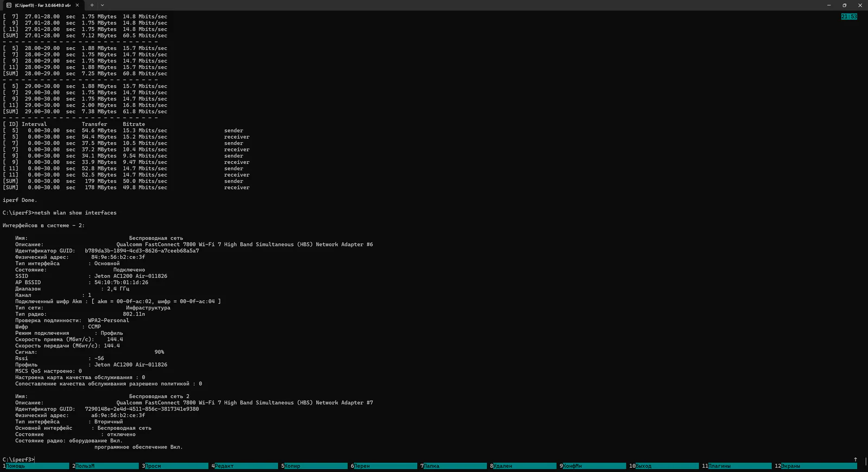Screen dimensions: 868x472
Task: Close the terminal window
Action: (860, 5)
